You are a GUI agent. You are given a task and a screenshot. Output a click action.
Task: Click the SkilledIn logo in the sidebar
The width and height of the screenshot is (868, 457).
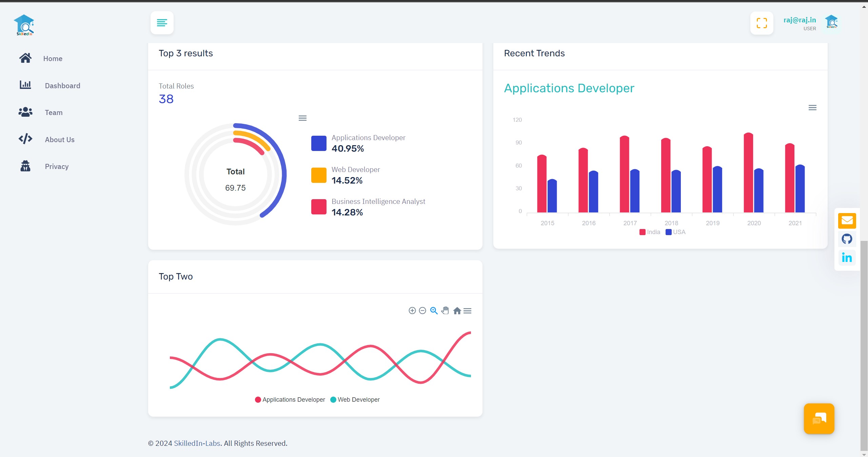[24, 25]
